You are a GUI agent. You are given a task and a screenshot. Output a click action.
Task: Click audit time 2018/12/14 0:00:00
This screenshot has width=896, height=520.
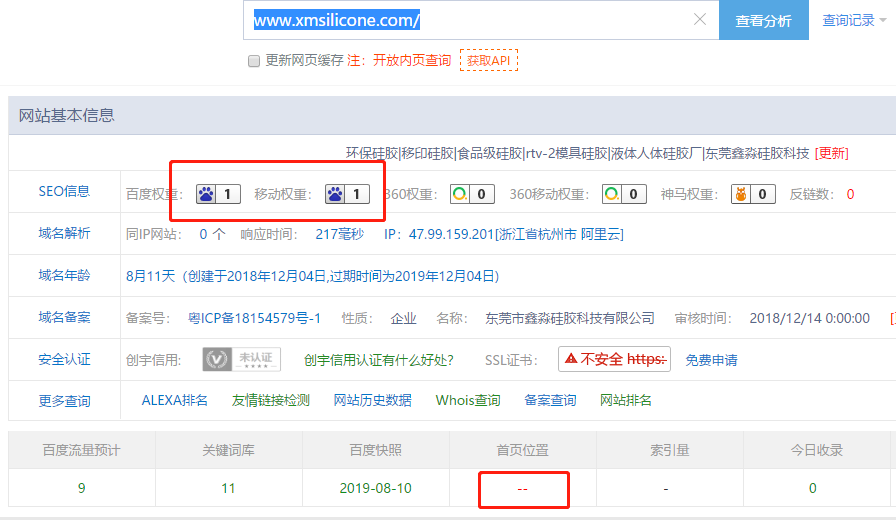point(810,318)
